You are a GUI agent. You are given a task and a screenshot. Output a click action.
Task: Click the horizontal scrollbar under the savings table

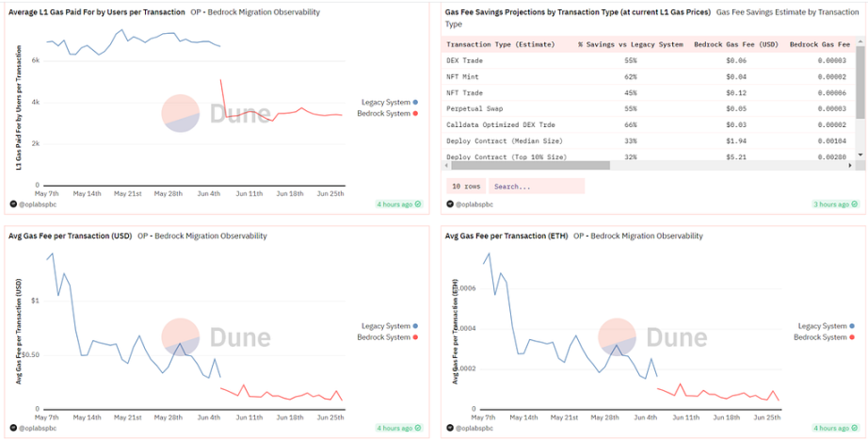click(x=527, y=165)
